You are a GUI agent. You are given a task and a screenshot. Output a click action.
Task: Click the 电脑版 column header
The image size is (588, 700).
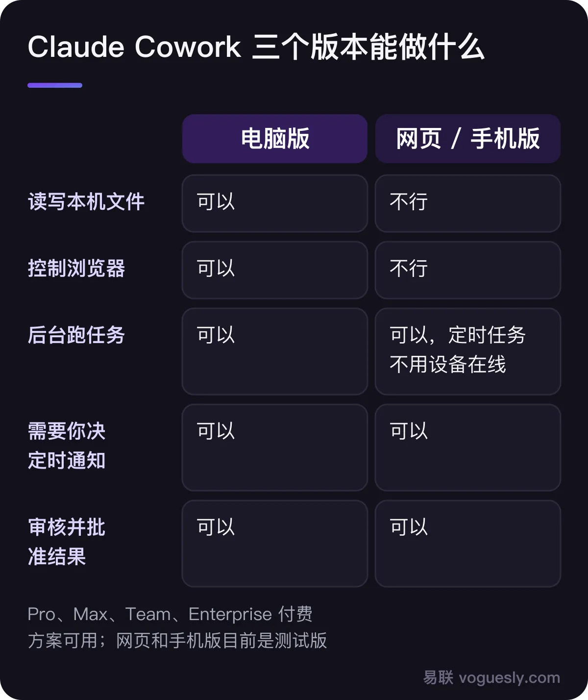(275, 139)
